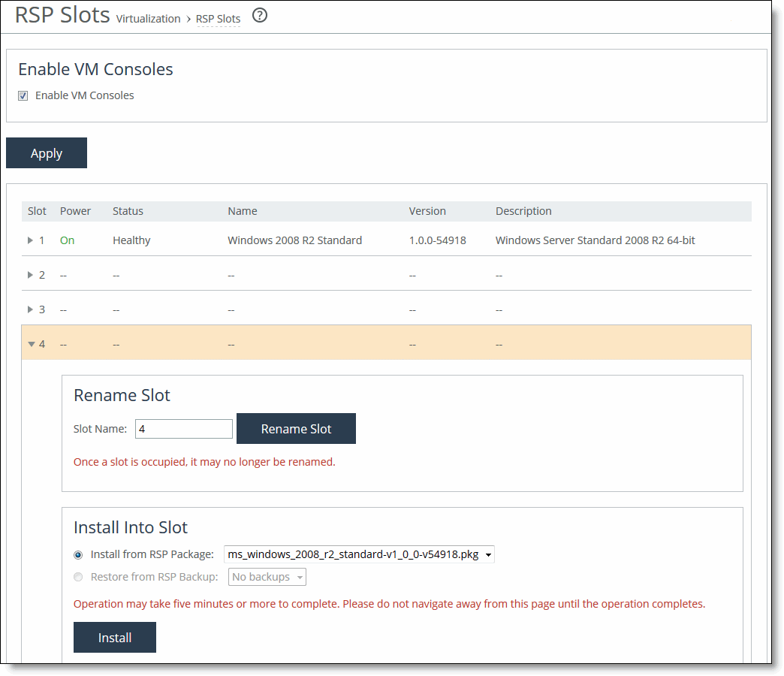Click the Slot Name text field
The width and height of the screenshot is (784, 676).
click(184, 429)
